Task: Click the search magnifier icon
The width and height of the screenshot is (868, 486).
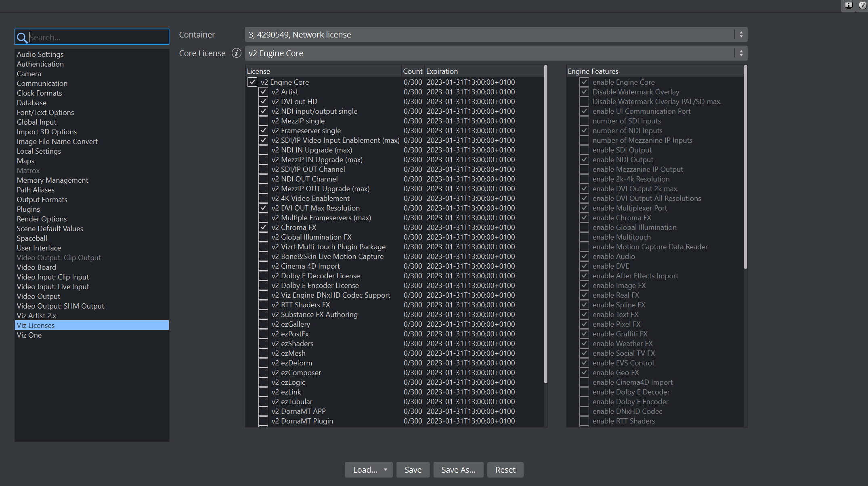Action: 22,38
